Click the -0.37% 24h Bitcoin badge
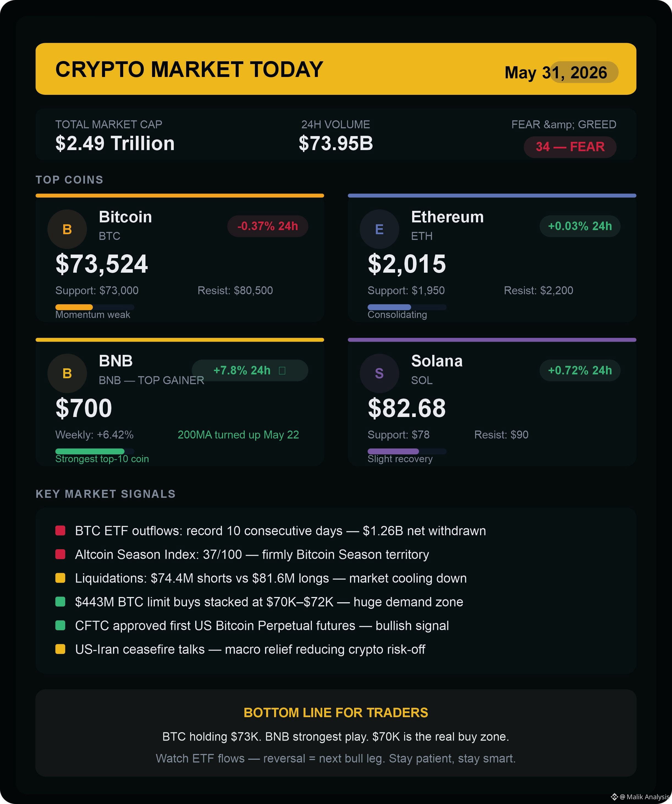The height and width of the screenshot is (804, 672). pyautogui.click(x=268, y=226)
